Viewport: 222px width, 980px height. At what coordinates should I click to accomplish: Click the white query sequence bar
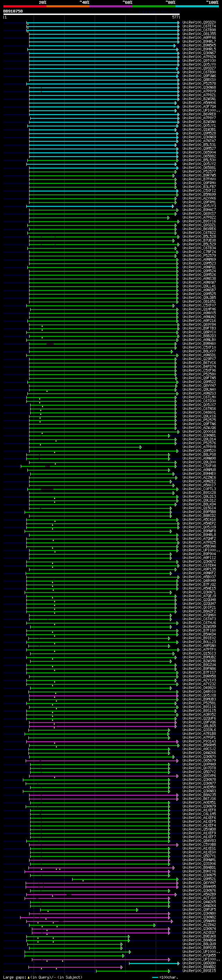(x=92, y=14)
